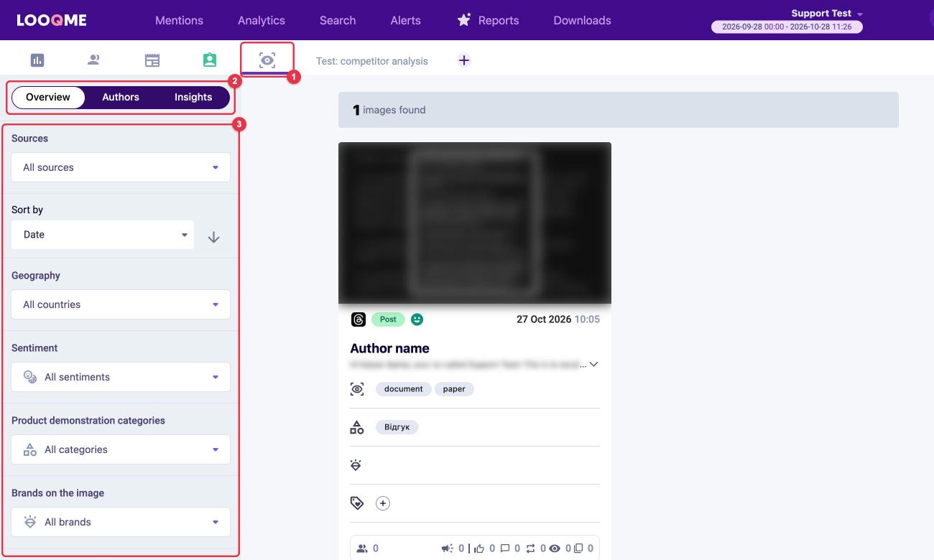The width and height of the screenshot is (934, 560).
Task: Go to the Mentions section
Action: coord(179,20)
